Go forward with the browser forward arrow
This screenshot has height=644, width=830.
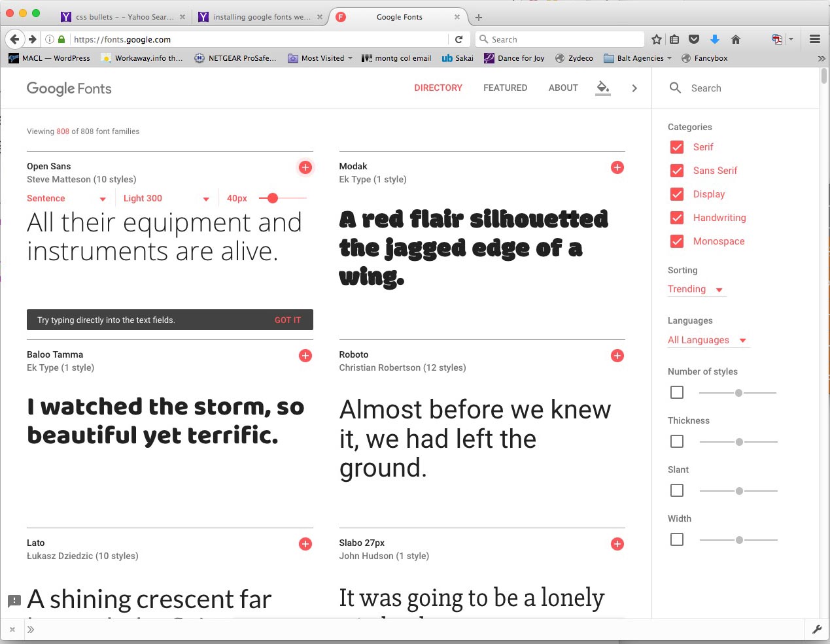(x=32, y=39)
